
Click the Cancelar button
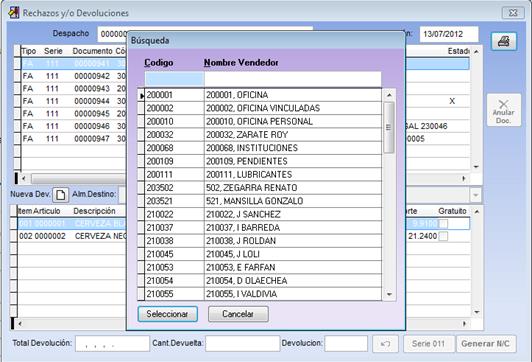click(238, 314)
